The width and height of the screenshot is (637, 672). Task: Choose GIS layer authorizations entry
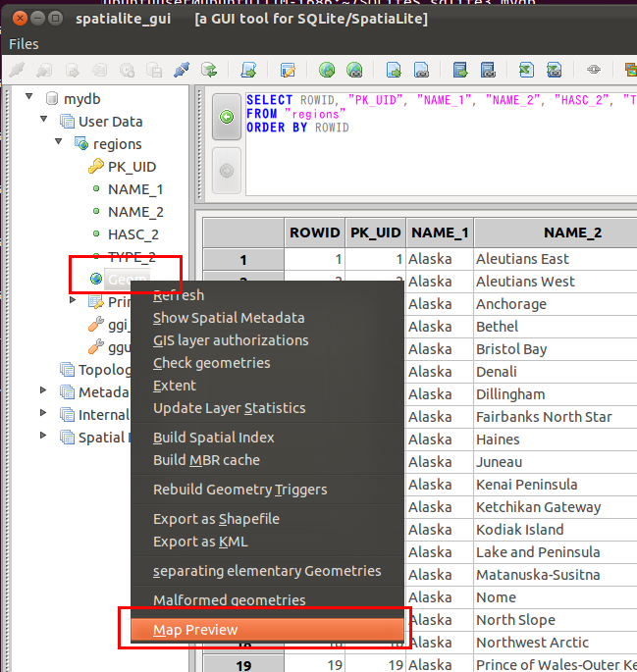click(x=267, y=340)
